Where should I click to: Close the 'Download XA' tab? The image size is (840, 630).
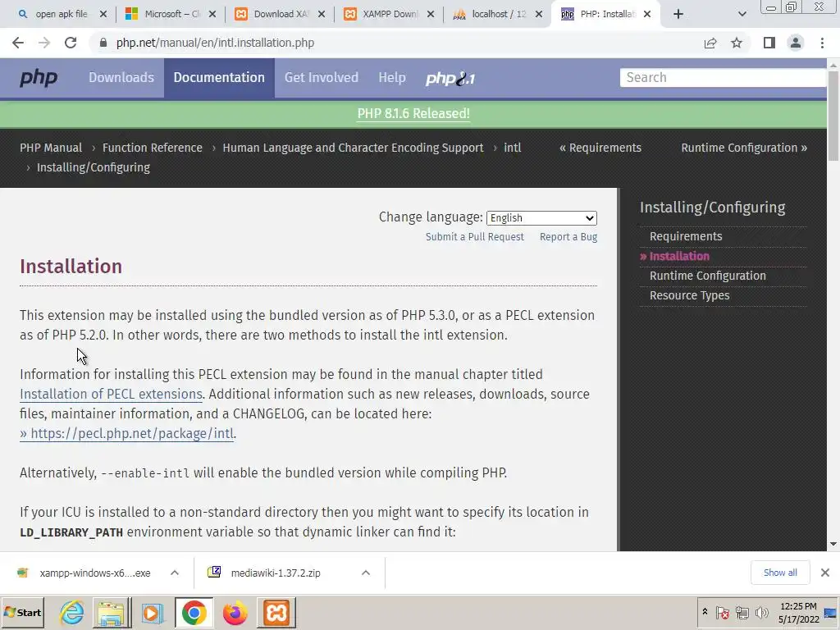[322, 14]
